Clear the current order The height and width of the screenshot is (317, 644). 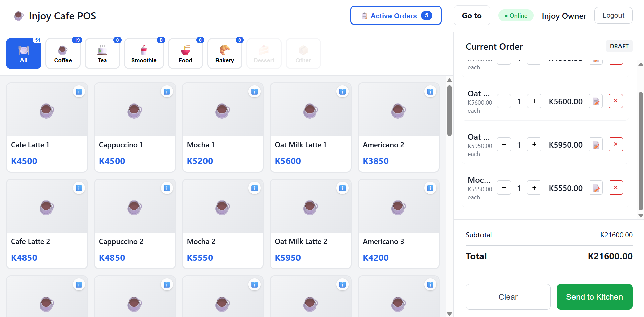[x=508, y=297]
